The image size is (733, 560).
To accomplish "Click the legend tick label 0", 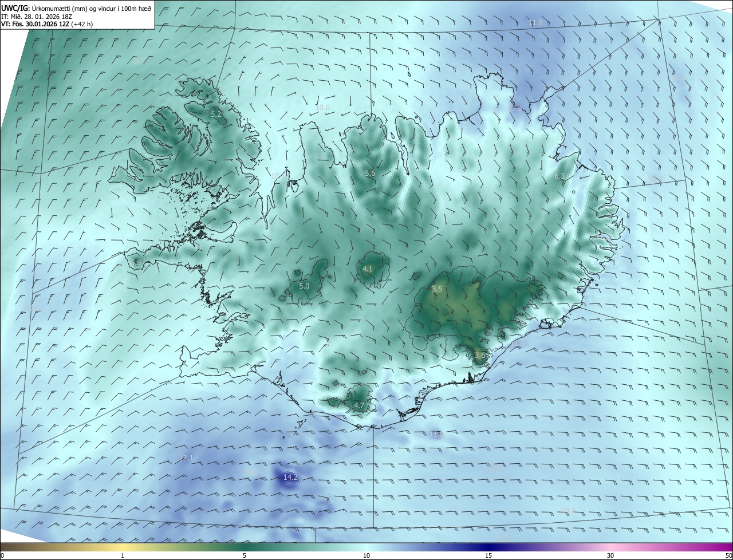I will click(2, 555).
